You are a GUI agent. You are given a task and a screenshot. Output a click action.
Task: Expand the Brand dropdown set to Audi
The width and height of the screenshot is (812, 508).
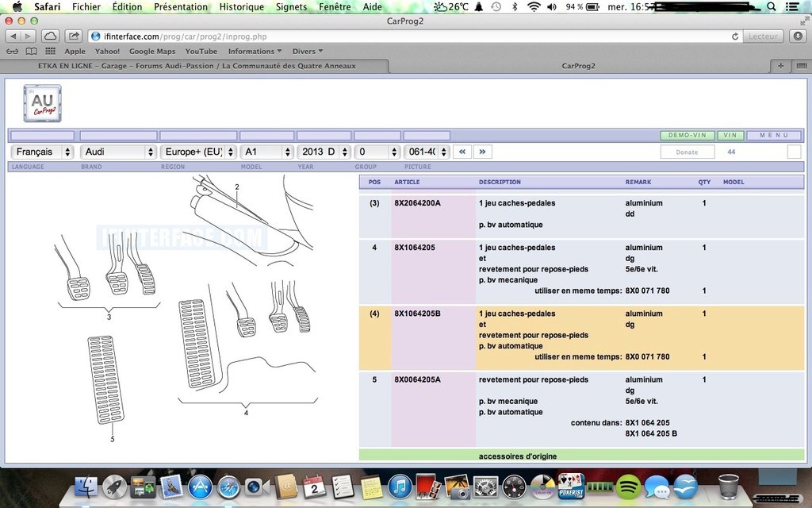(119, 152)
